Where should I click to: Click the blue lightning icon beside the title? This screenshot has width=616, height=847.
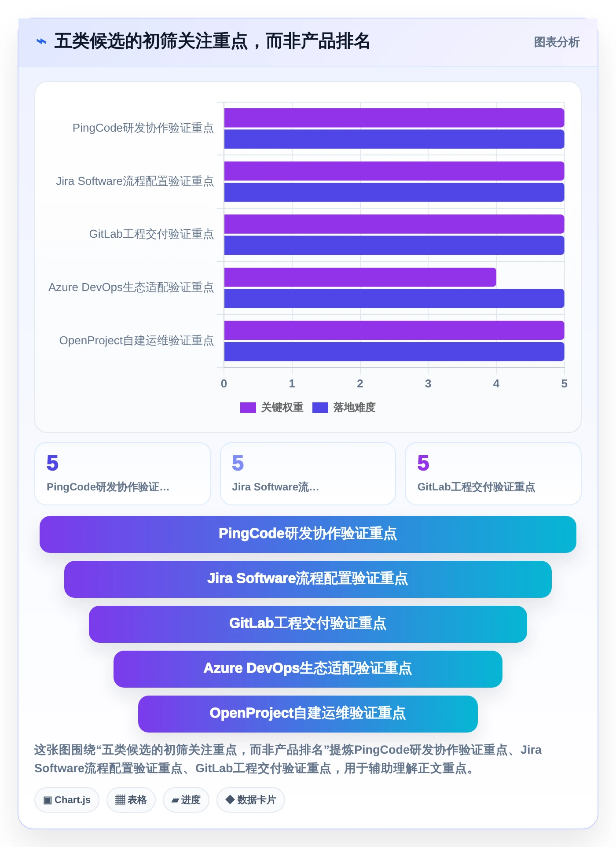point(41,41)
